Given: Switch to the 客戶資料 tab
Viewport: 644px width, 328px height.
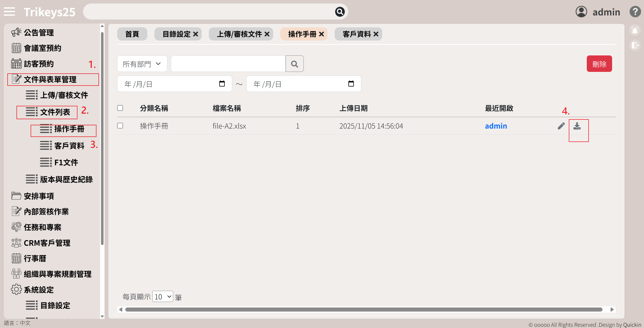Looking at the screenshot, I should click(356, 34).
